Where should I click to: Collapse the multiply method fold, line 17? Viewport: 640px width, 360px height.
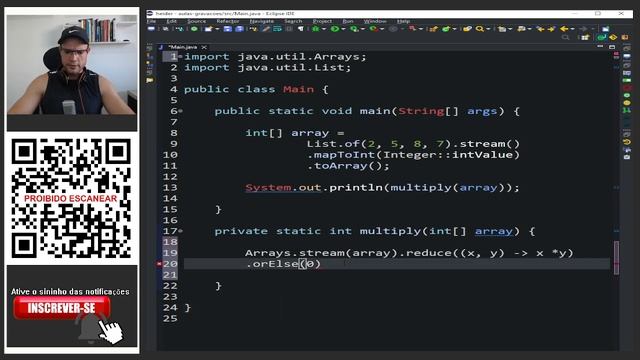point(180,231)
